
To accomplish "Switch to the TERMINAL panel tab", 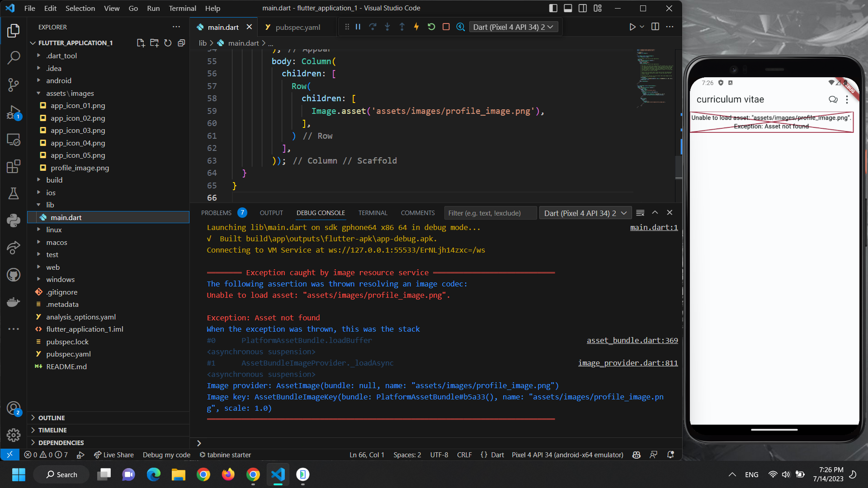I will (373, 213).
